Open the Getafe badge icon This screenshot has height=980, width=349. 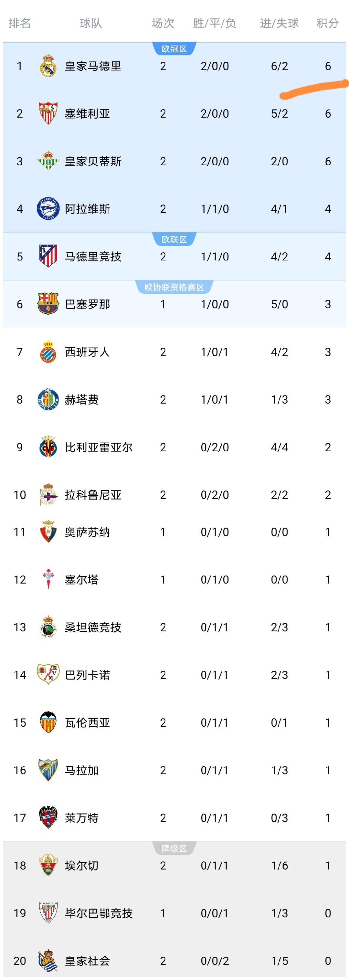coord(48,399)
